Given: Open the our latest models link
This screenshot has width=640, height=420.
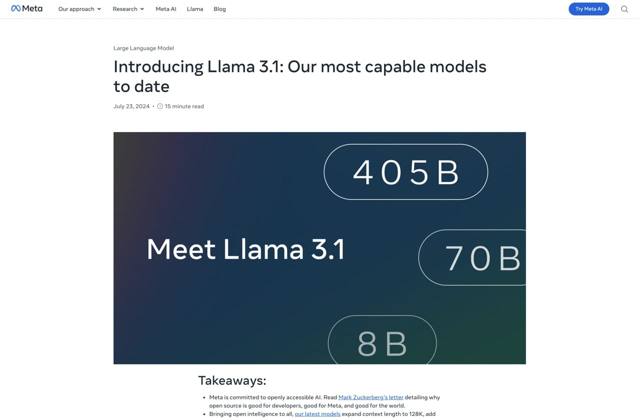Looking at the screenshot, I should (317, 413).
